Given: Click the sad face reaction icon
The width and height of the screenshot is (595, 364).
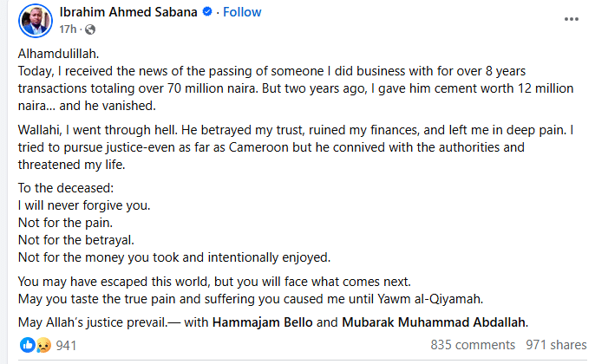Looking at the screenshot, I should [41, 345].
